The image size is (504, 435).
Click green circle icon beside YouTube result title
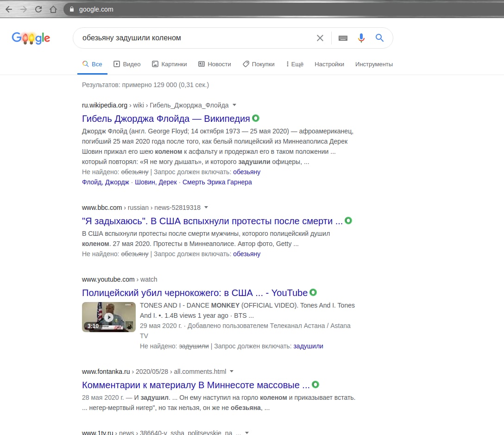coord(313,292)
